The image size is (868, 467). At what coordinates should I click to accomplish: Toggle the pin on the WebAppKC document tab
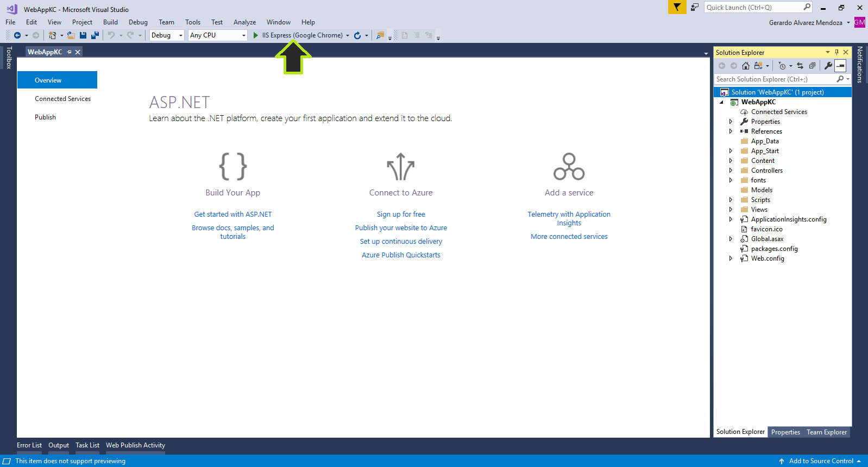tap(69, 52)
